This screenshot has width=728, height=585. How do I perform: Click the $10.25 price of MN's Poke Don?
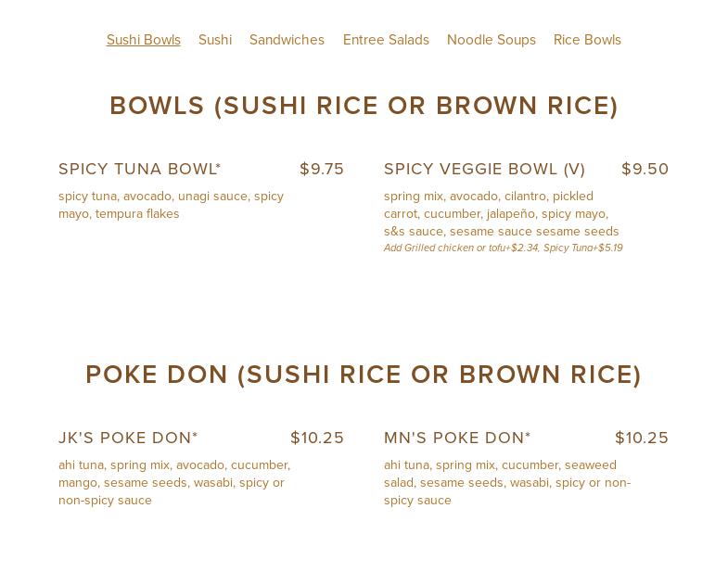point(642,438)
